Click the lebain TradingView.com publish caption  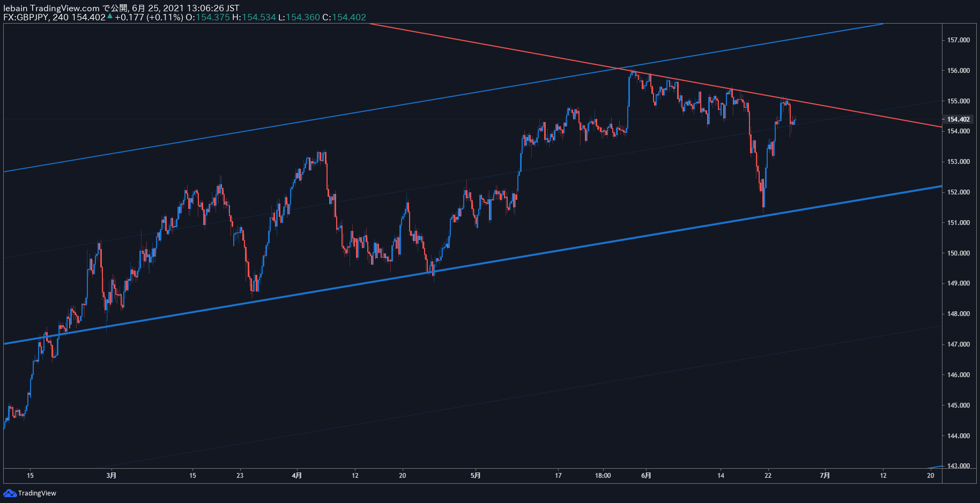click(x=121, y=8)
